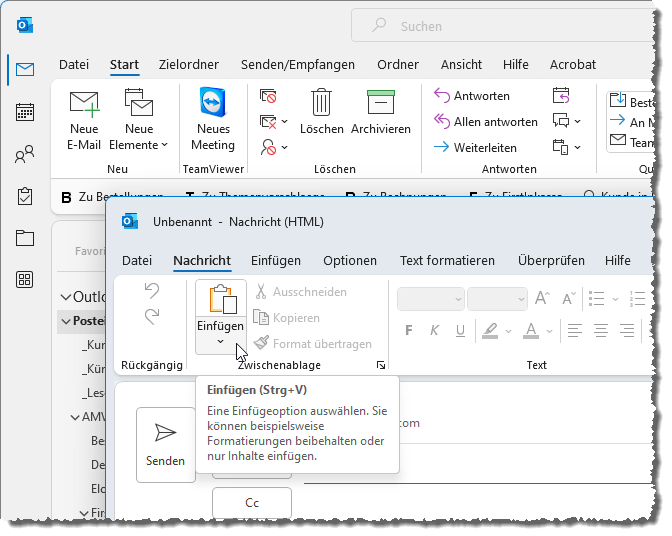
Task: Open Text formatieren tab
Action: (x=447, y=261)
